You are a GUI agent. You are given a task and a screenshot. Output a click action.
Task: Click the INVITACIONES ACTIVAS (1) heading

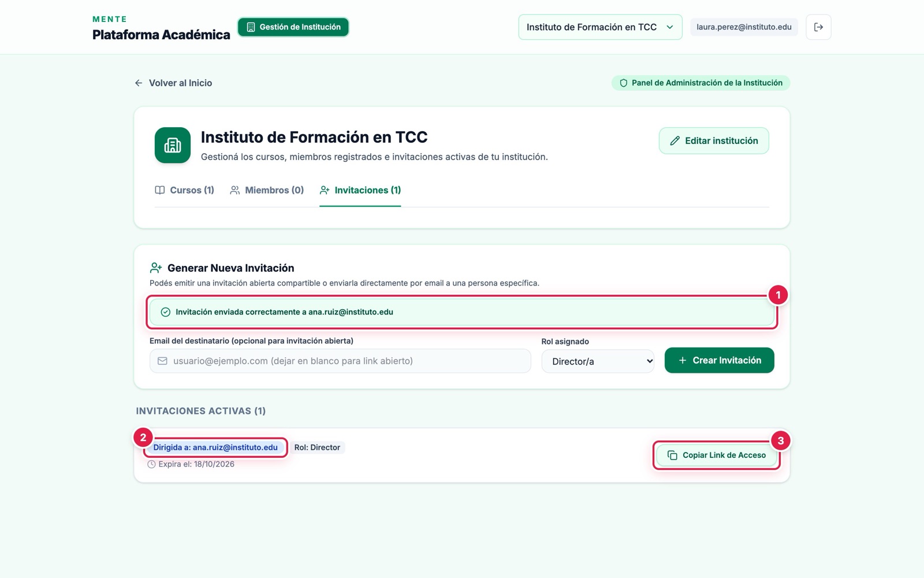coord(201,411)
